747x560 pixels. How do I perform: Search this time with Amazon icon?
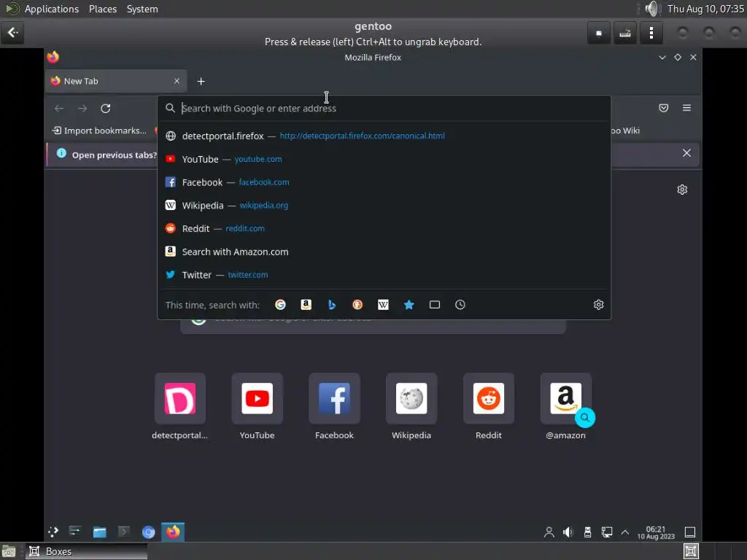[306, 305]
